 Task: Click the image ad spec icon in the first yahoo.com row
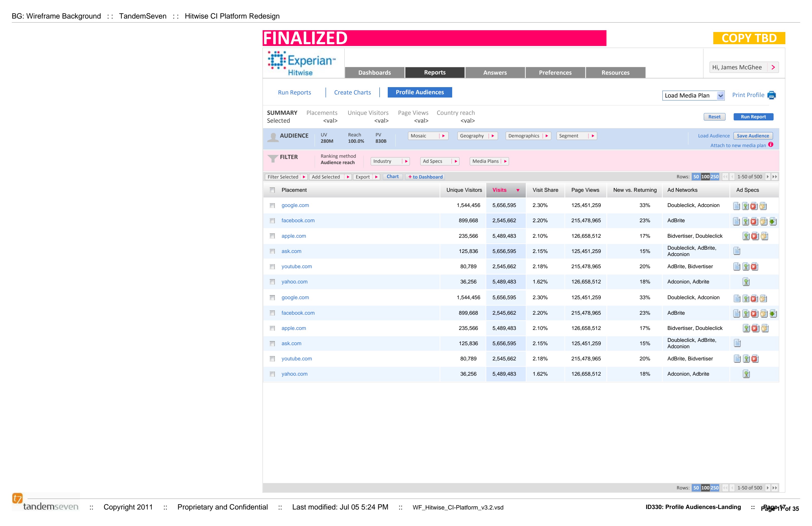click(746, 282)
